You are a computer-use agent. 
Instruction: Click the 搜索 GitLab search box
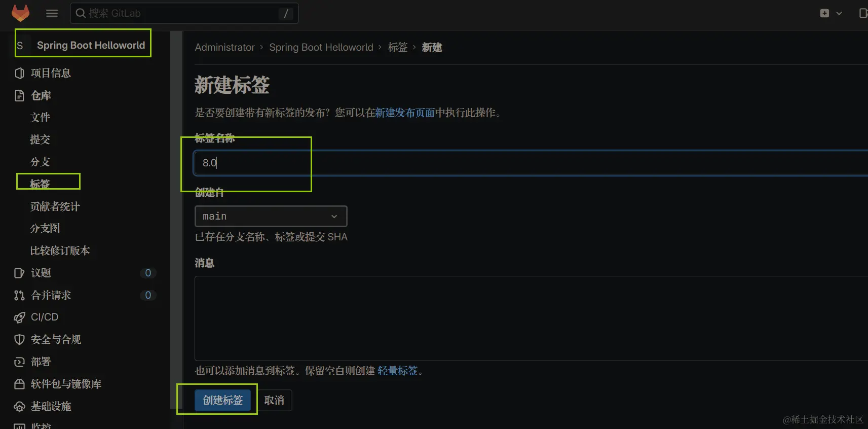coord(184,13)
